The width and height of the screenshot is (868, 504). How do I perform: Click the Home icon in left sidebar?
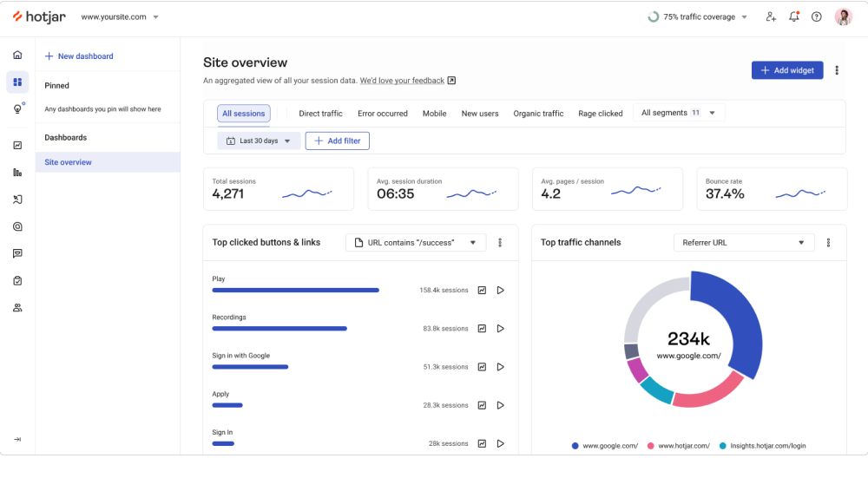(x=17, y=56)
